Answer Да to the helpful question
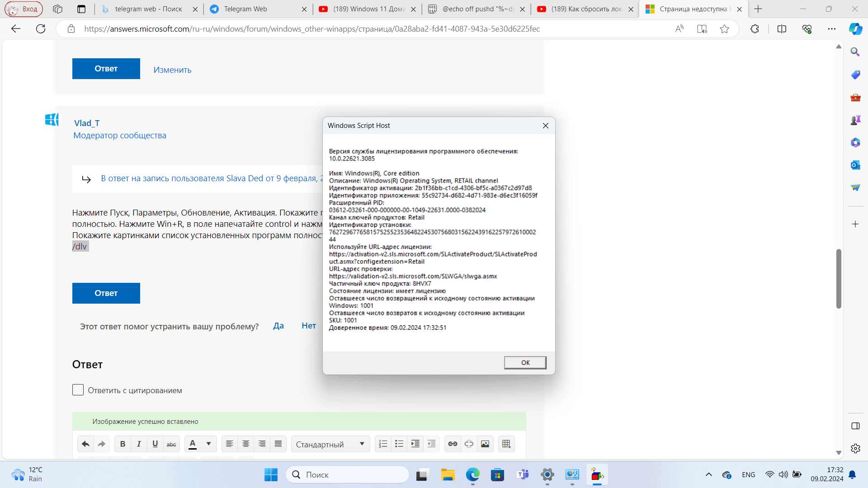 click(278, 326)
